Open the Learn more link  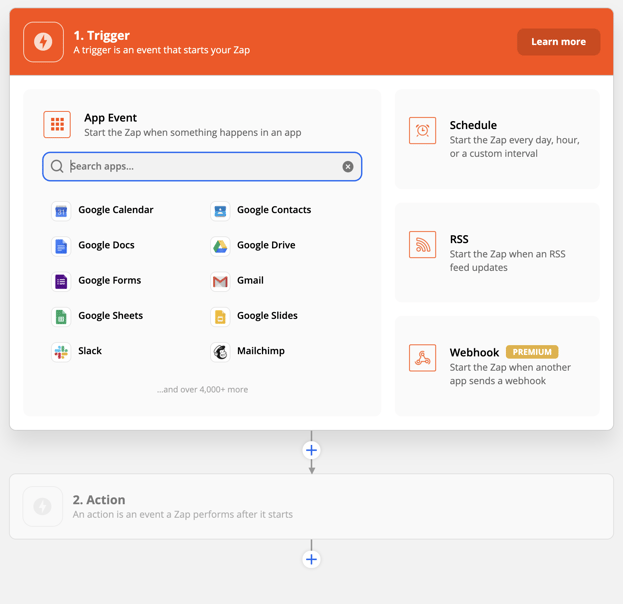pyautogui.click(x=558, y=42)
